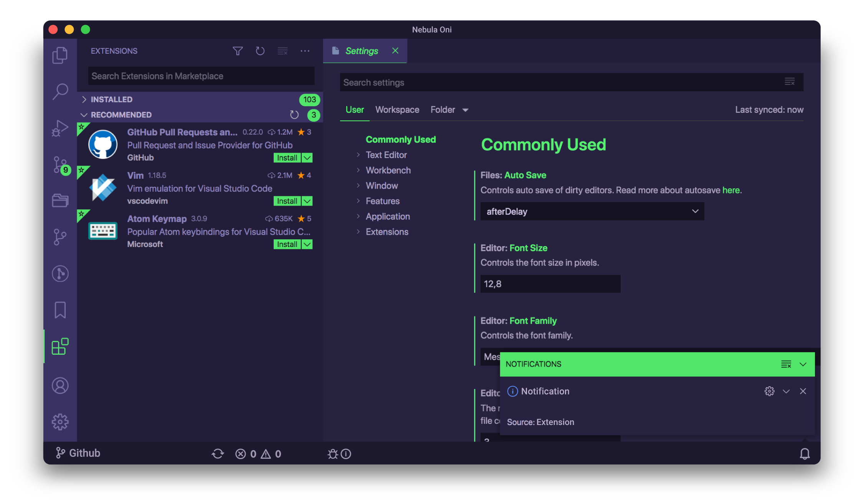Open the Folder settings dropdown arrow
Image resolution: width=864 pixels, height=504 pixels.
coord(465,110)
